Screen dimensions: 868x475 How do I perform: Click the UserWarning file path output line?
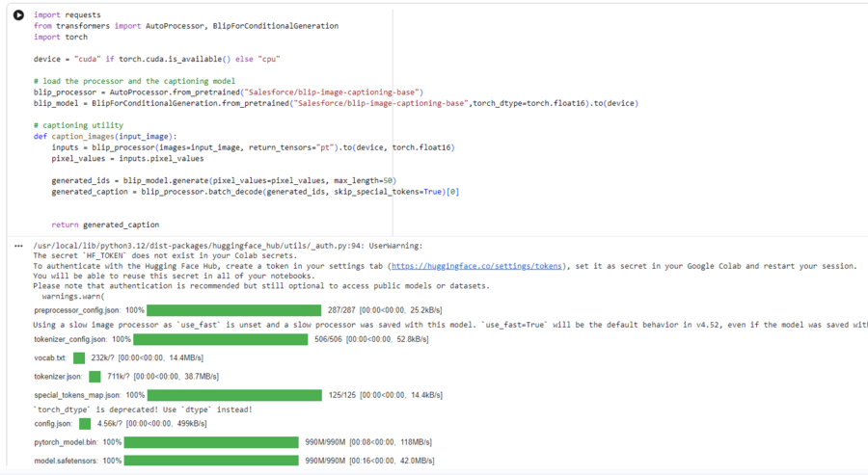coord(228,246)
